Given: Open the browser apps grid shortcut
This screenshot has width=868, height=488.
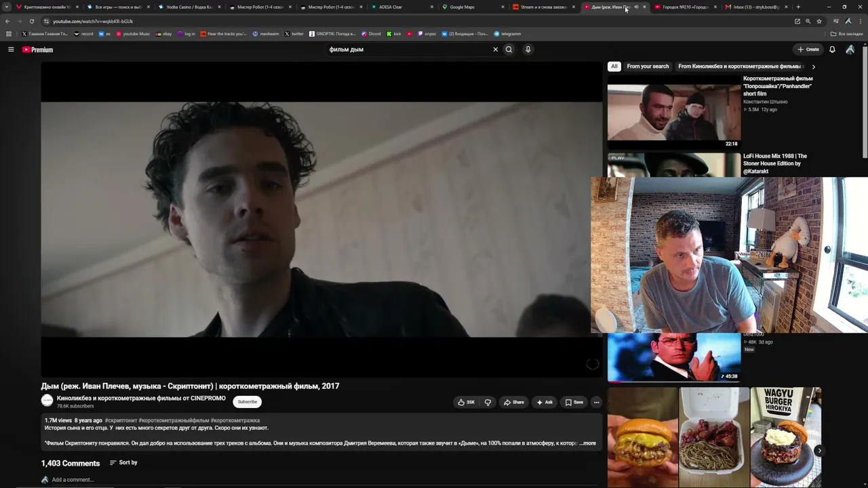Looking at the screenshot, I should [9, 34].
